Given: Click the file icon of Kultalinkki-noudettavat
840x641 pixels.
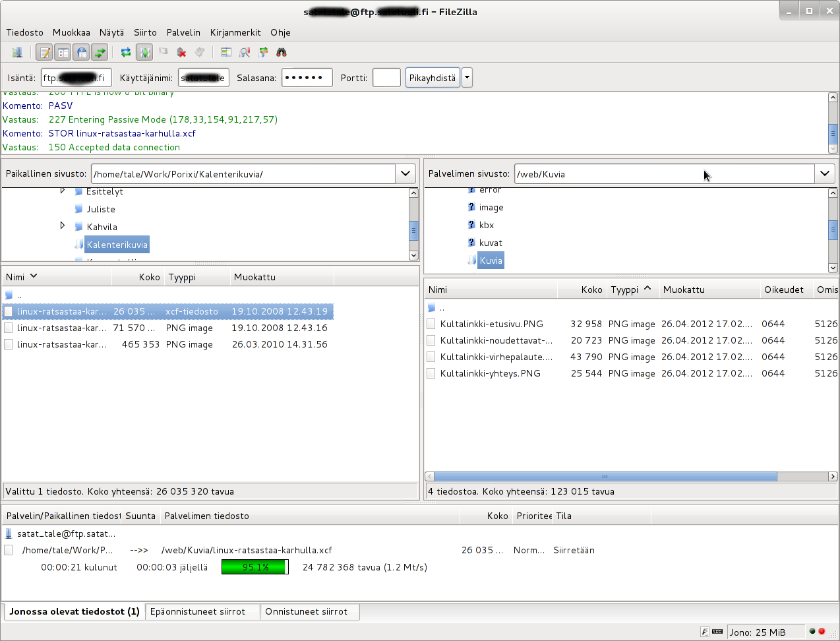Looking at the screenshot, I should (x=431, y=340).
